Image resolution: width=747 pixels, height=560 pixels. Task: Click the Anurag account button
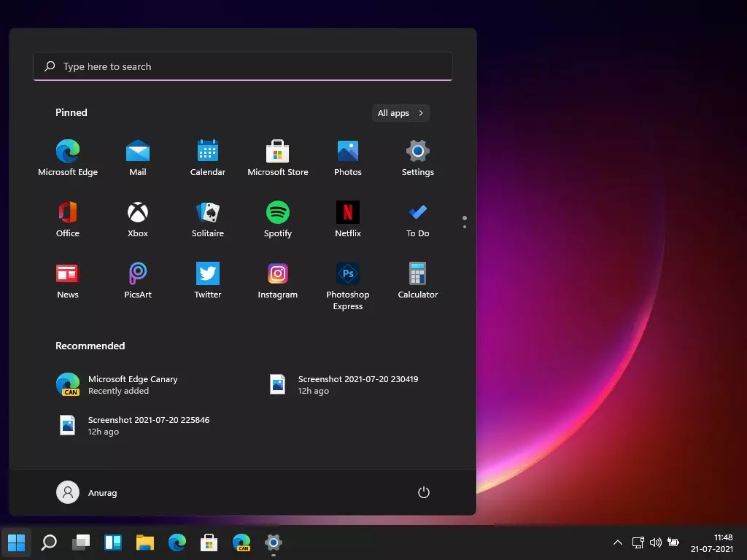(x=86, y=492)
